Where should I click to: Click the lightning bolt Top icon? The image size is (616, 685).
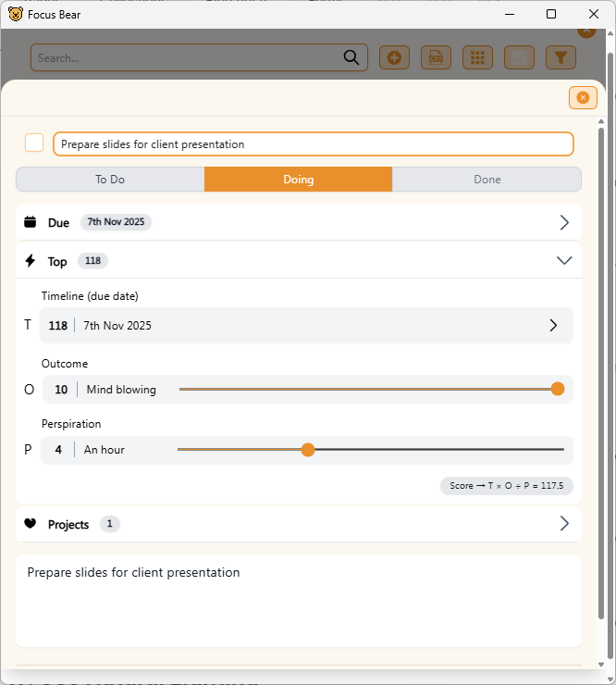tap(31, 261)
